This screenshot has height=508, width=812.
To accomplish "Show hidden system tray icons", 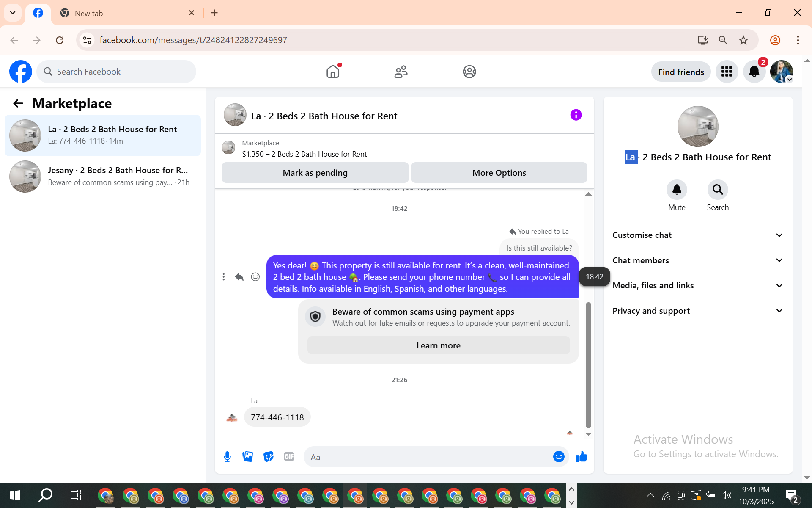I will 650,495.
